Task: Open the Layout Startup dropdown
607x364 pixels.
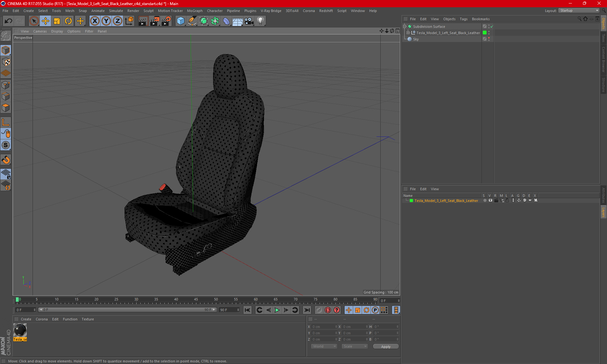Action: coord(579,10)
